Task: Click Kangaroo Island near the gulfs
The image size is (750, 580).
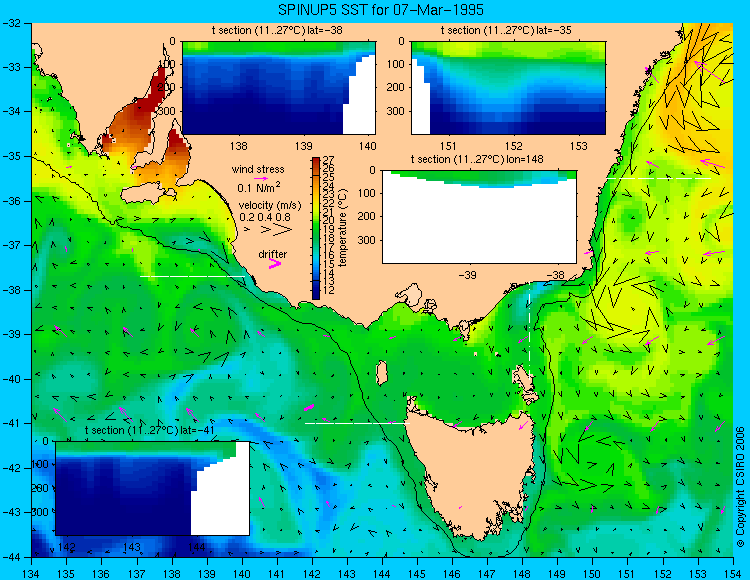Action: [x=146, y=194]
